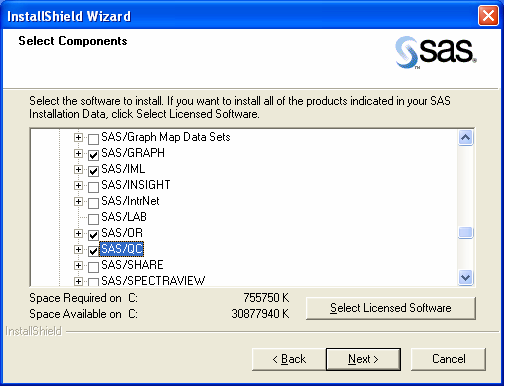Cancel the installation wizard
Screen dimensions: 505x387
point(448,359)
